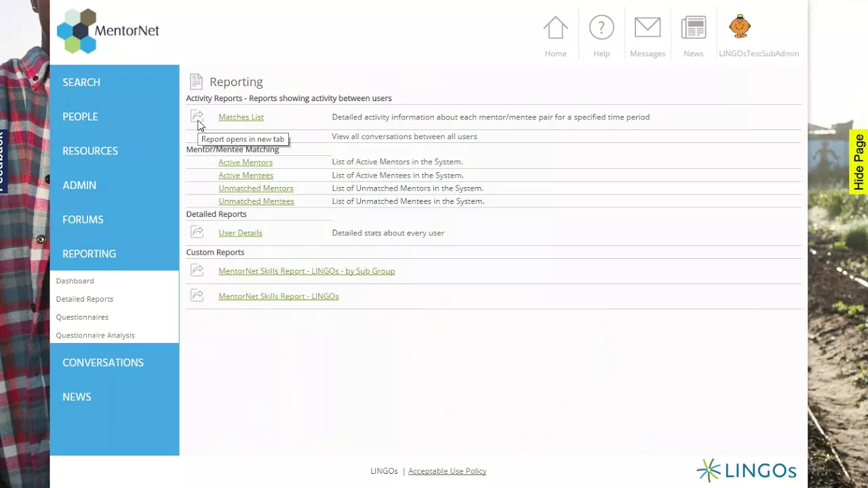This screenshot has width=868, height=488.
Task: Click LINGOsTestSubAdmin avatar icon
Action: tap(740, 26)
